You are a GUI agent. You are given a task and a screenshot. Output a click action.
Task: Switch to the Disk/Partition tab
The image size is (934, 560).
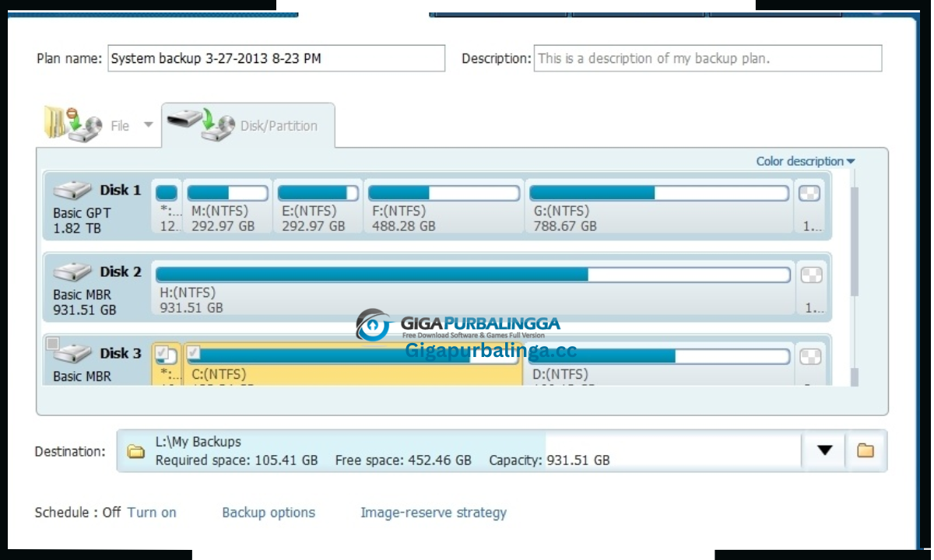(x=248, y=125)
